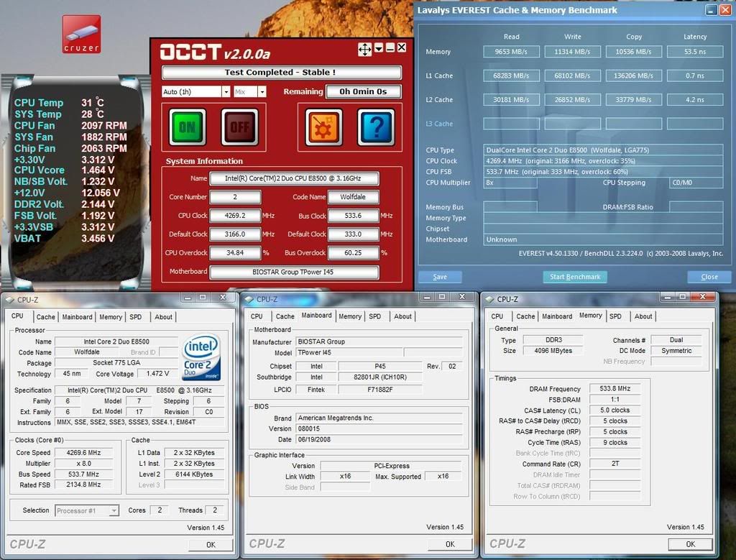This screenshot has width=736, height=560.
Task: Open the SPD tab in the Memory CPU-Z window
Action: (615, 316)
